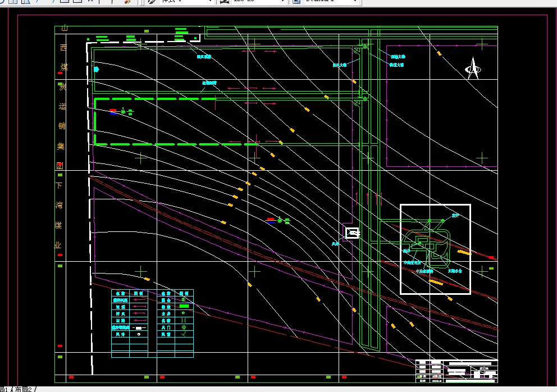Select the 中央水泵房 label

click(424, 271)
